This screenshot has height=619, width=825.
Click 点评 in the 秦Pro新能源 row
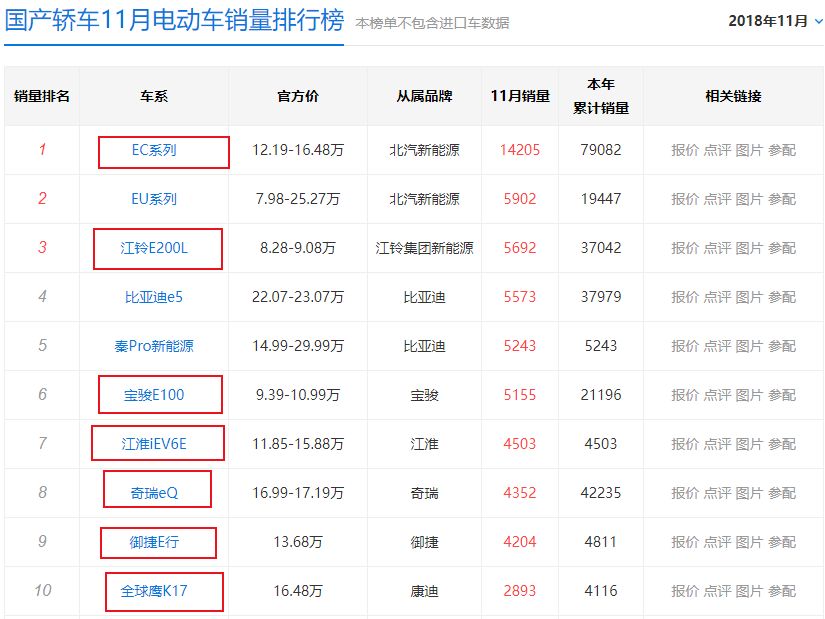pos(717,346)
